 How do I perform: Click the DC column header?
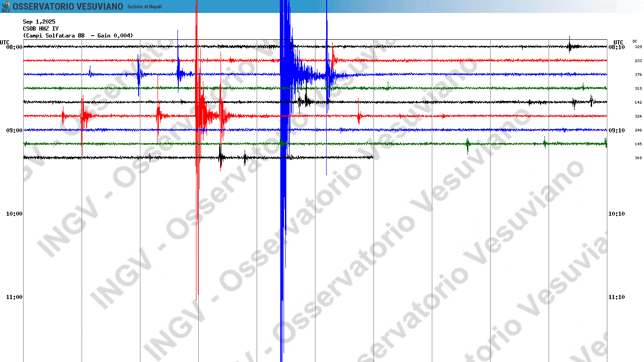635,41
